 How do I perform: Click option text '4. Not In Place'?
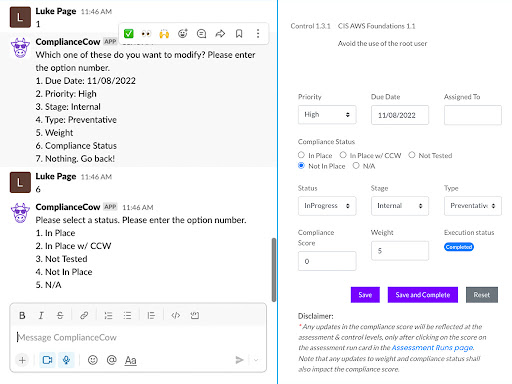point(64,272)
